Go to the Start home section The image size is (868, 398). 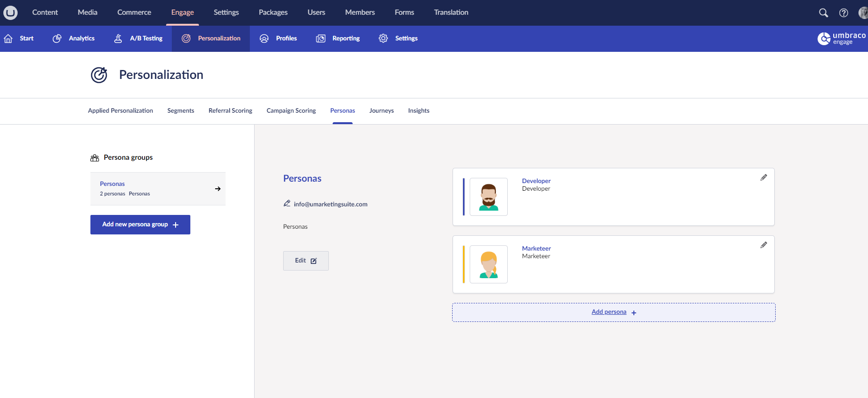pyautogui.click(x=19, y=39)
